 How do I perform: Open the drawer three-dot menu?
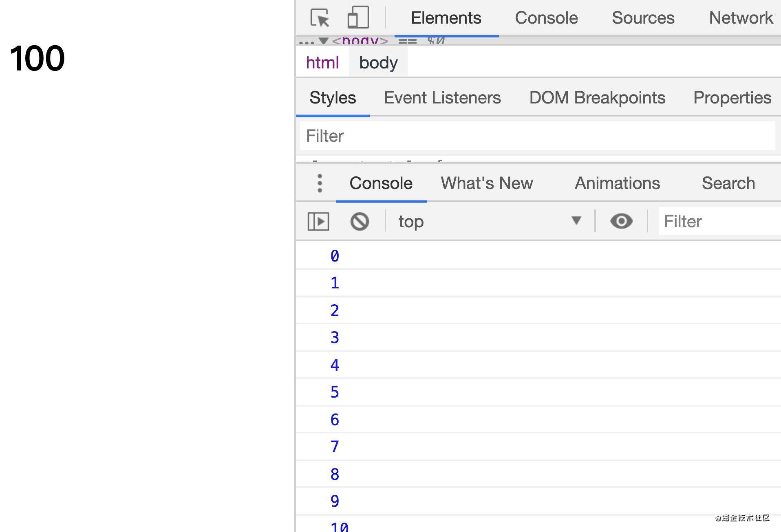[320, 183]
